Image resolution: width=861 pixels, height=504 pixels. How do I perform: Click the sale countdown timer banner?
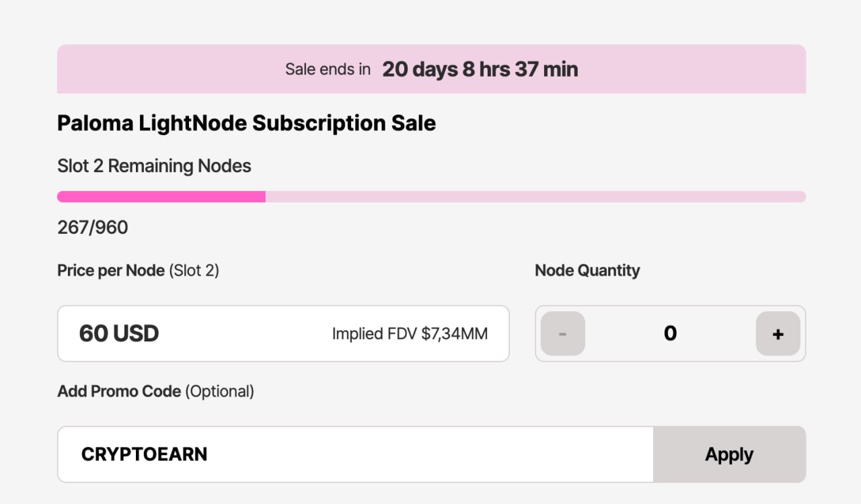pyautogui.click(x=431, y=69)
